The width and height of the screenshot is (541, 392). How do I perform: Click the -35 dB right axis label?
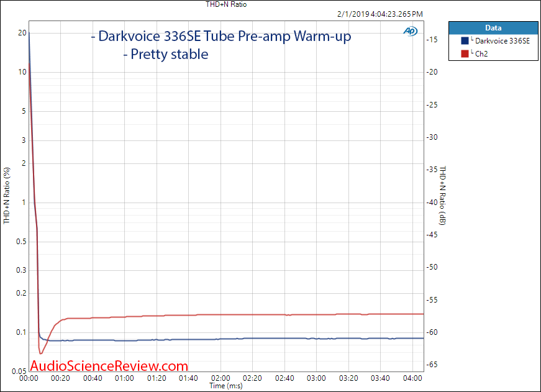point(432,170)
